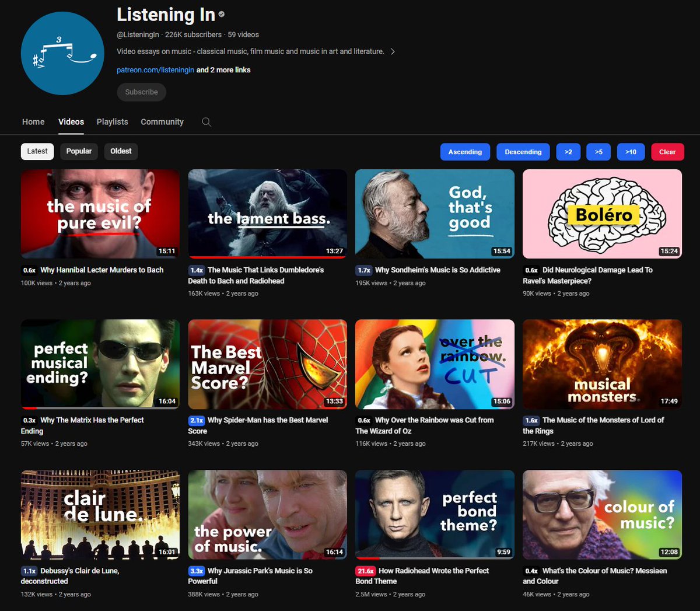
Task: Open 'over the rainbow CUT' thumbnail
Action: click(x=435, y=364)
